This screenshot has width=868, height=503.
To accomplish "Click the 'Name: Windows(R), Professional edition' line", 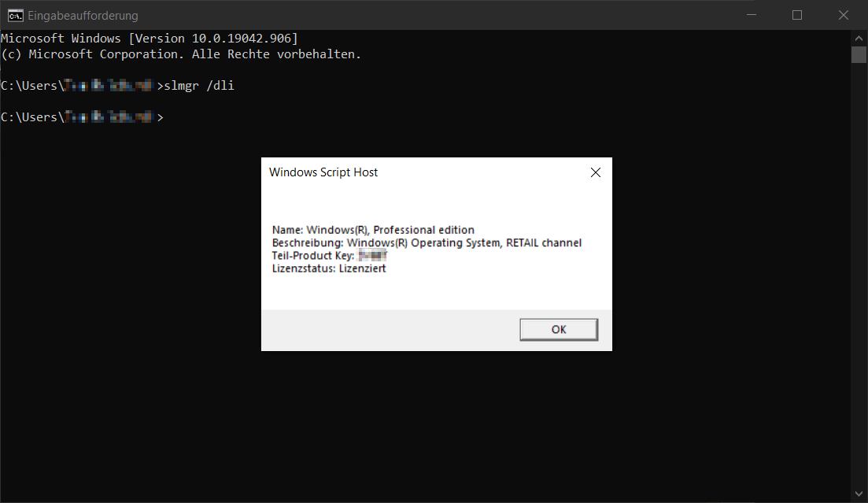I will (373, 230).
